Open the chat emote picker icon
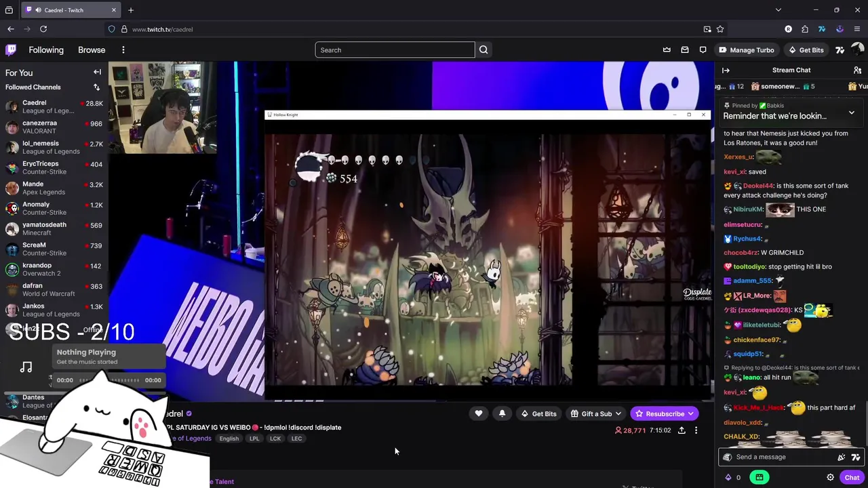868x488 pixels. pyautogui.click(x=842, y=457)
